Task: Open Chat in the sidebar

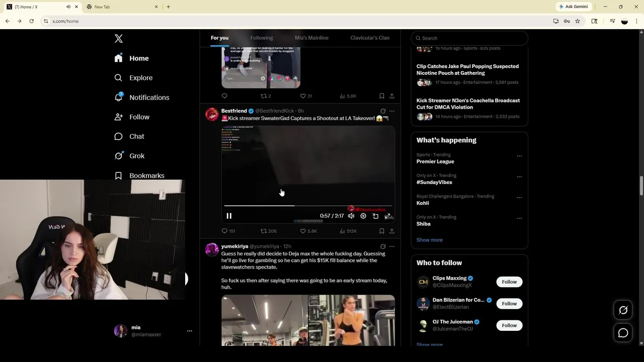Action: tap(129, 136)
